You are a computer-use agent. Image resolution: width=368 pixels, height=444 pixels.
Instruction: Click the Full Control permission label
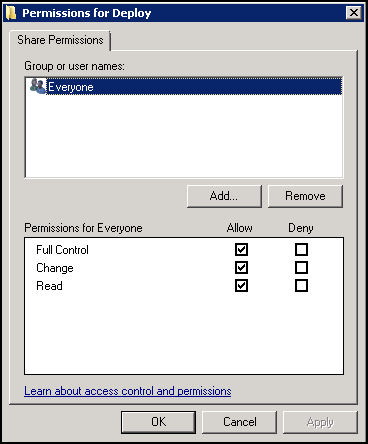[62, 250]
